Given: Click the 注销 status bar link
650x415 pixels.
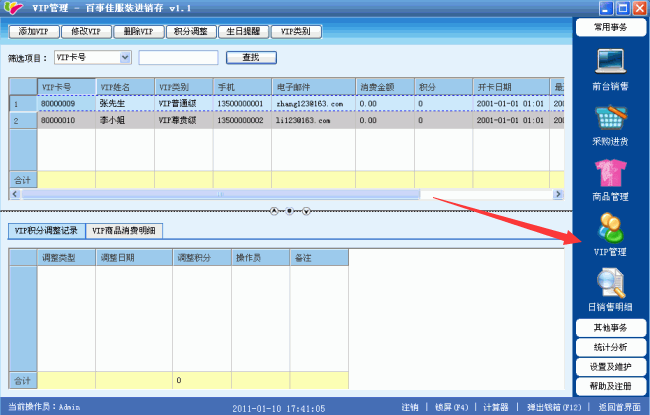Looking at the screenshot, I should (x=410, y=408).
